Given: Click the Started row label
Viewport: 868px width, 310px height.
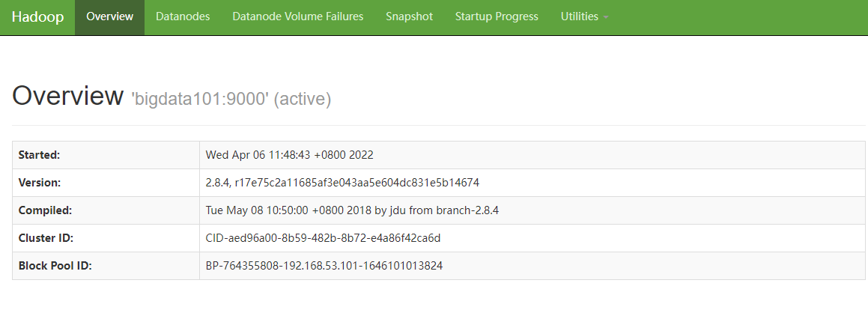Looking at the screenshot, I should [40, 155].
